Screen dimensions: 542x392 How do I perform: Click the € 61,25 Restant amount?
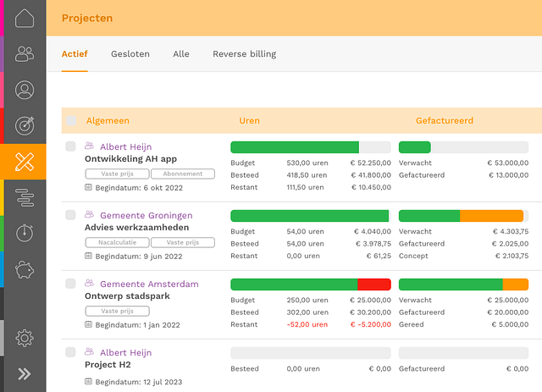click(379, 256)
